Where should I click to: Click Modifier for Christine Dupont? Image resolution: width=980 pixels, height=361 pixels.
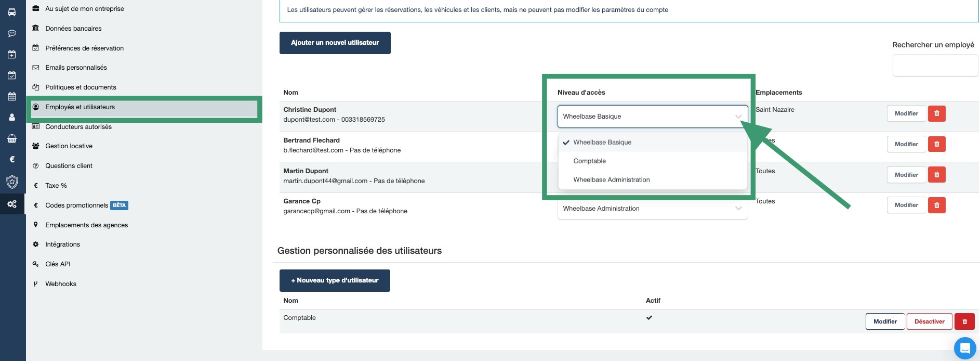(x=906, y=113)
